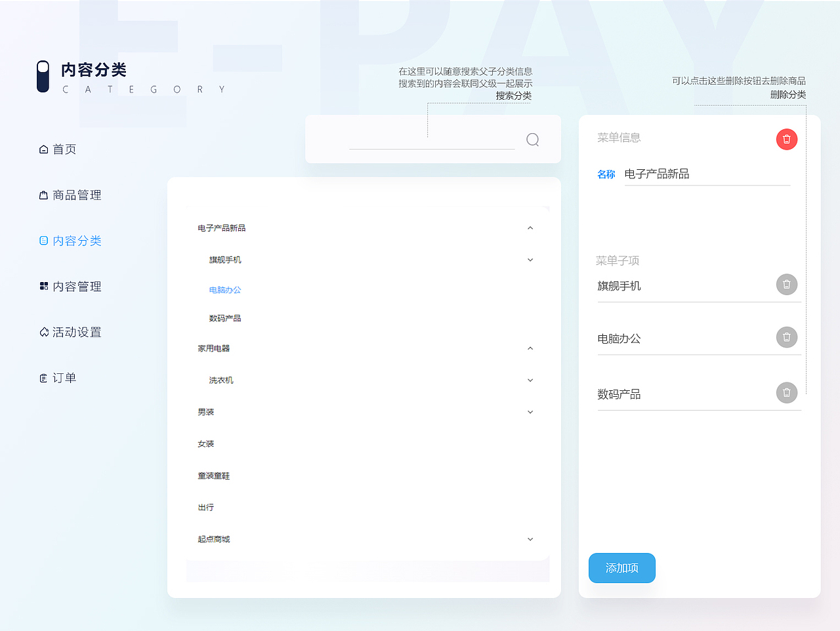Collapse the 电子产品新品 category

point(530,228)
